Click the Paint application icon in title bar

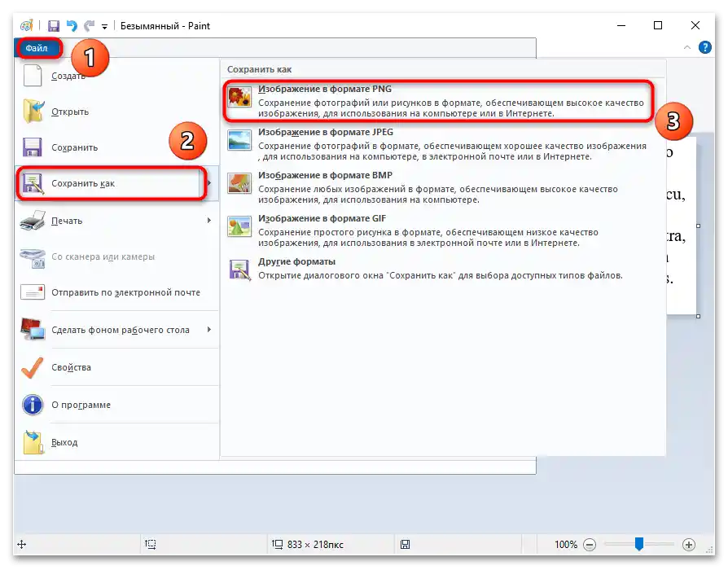pos(27,25)
